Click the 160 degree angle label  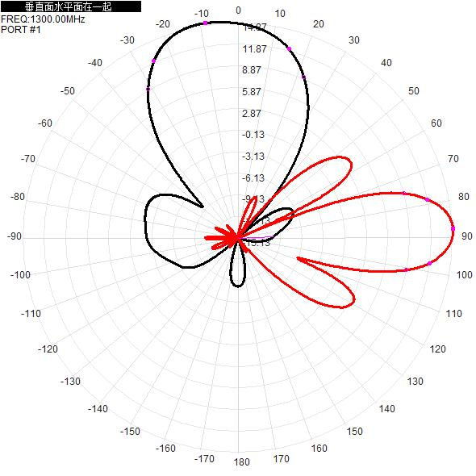319,449
